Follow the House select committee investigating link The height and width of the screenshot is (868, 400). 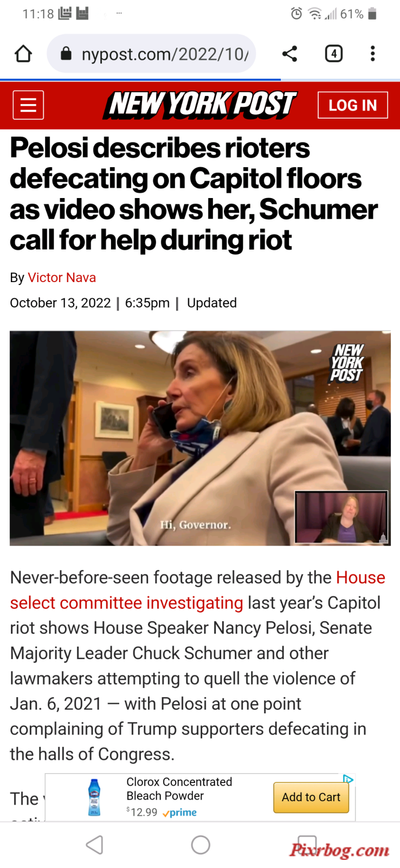point(197,590)
